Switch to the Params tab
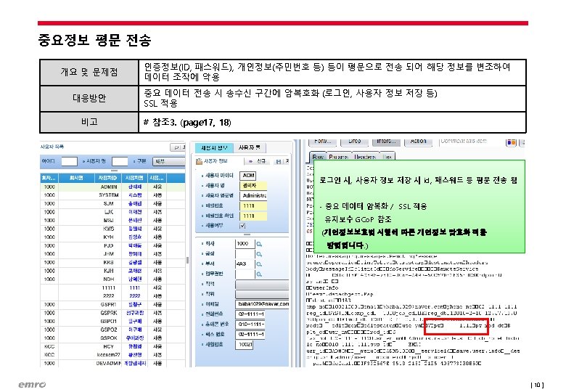The width and height of the screenshot is (566, 392). [x=338, y=157]
